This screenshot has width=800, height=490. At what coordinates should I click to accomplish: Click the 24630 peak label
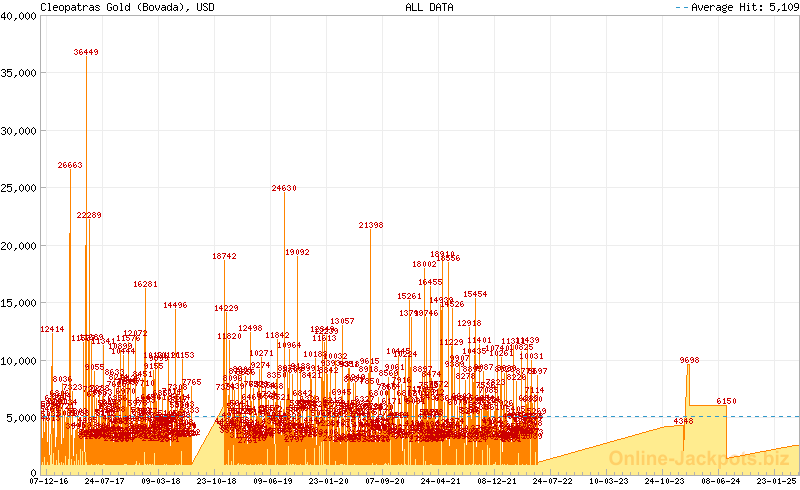[x=284, y=188]
